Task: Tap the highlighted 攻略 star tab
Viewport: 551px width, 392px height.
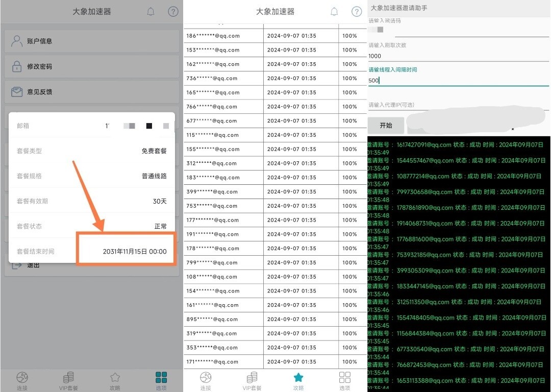Action: coord(298,378)
